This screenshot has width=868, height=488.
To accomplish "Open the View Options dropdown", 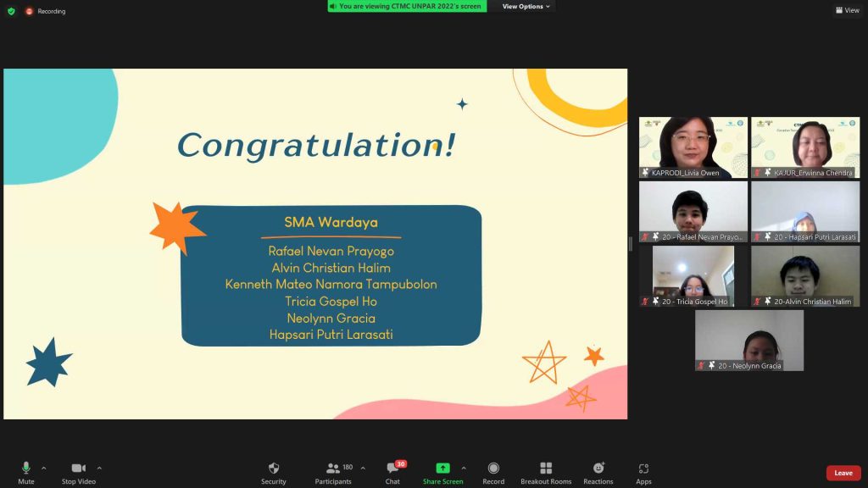I will [x=526, y=6].
